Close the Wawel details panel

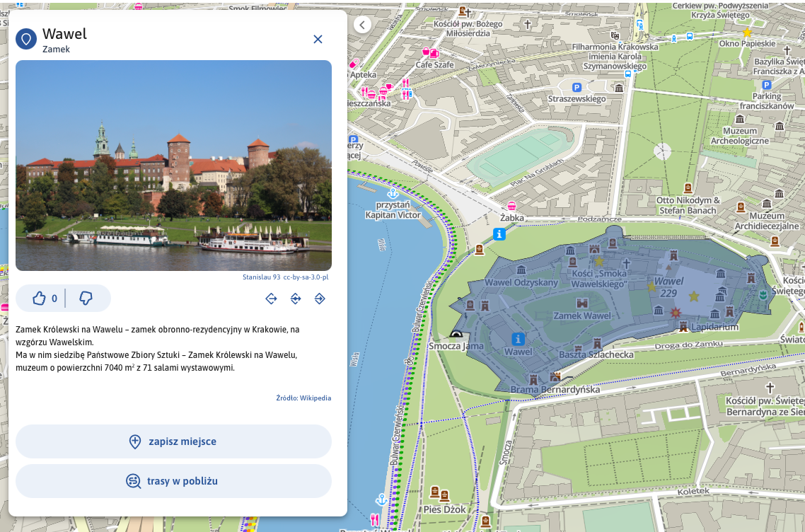[x=318, y=40]
